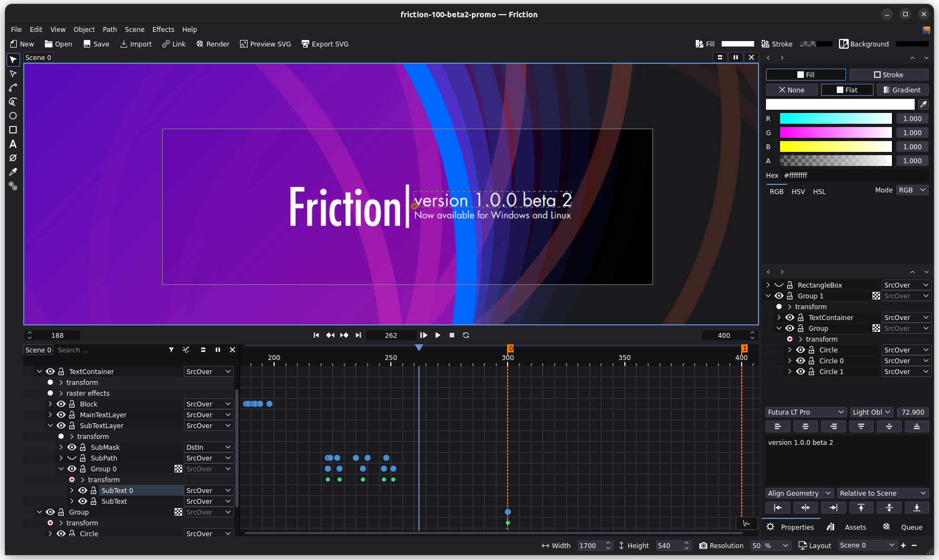Switch fill type to Gradient

tap(902, 90)
